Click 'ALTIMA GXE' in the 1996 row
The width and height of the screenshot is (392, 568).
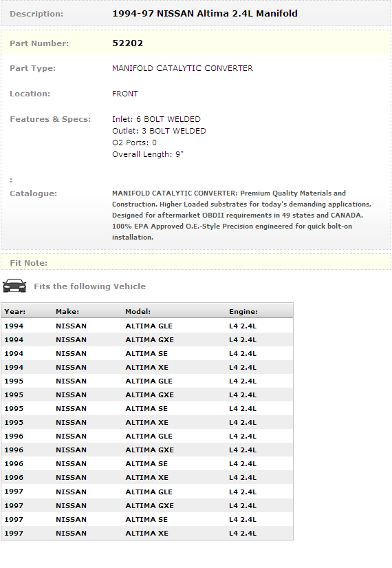click(x=149, y=450)
